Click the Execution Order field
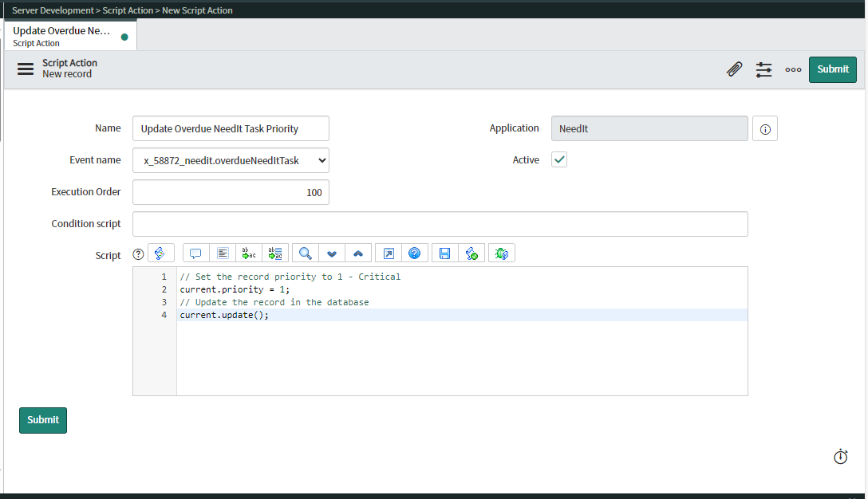 (231, 192)
